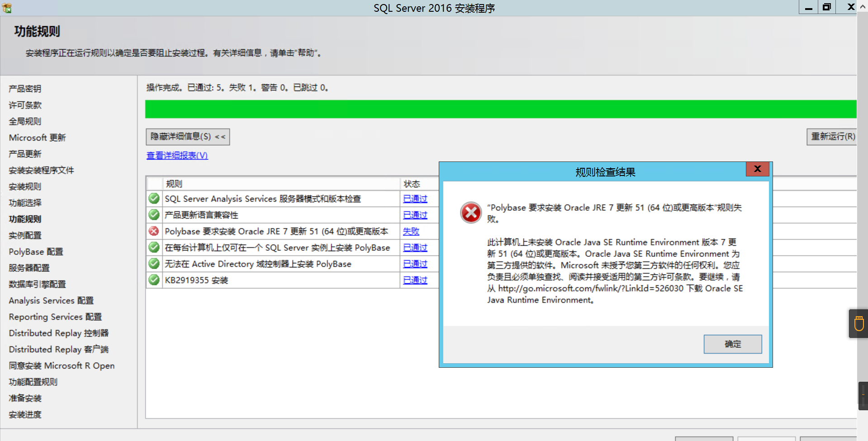Click the rule text KB2919355 安装
Screen dimensions: 868x441
pos(196,280)
